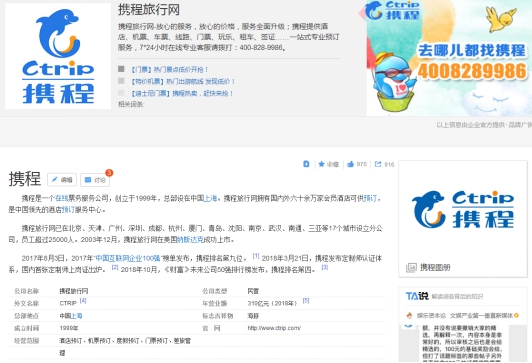Click the red notification badge on 讨论
The image size is (532, 363).
pos(109,173)
